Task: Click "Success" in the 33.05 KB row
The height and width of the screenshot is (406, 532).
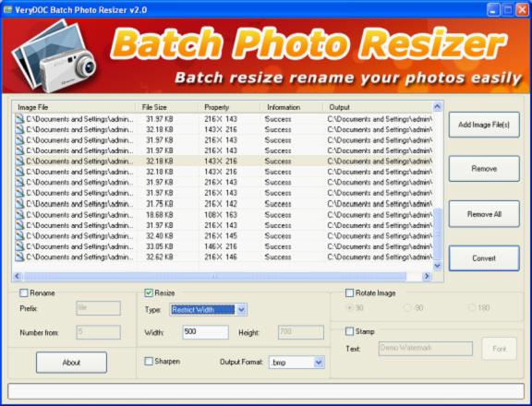Action: (x=278, y=246)
